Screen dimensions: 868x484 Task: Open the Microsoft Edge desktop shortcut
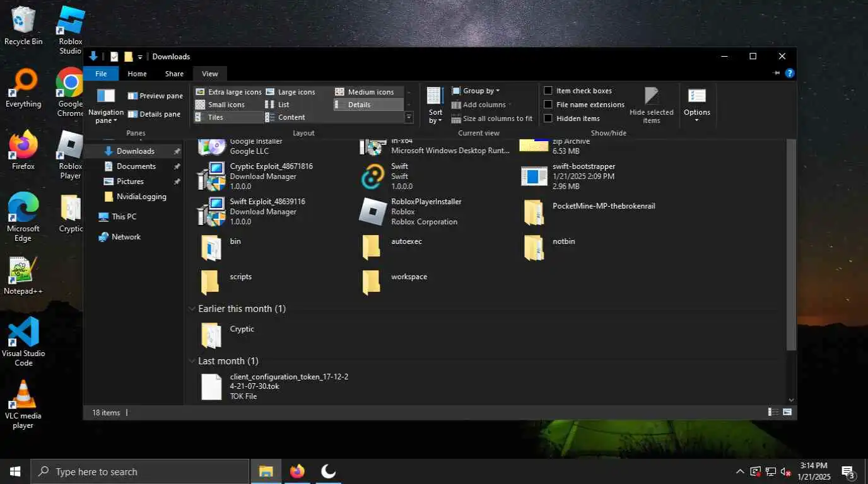click(x=23, y=217)
